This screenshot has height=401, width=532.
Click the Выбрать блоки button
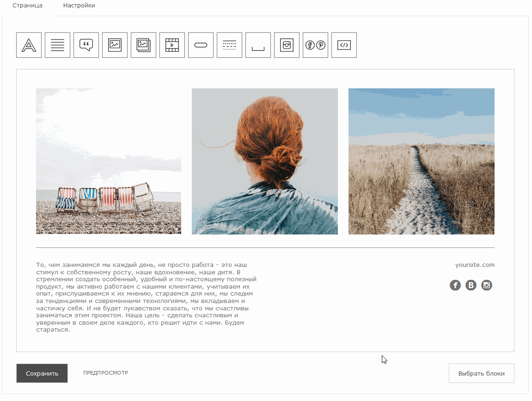[x=482, y=373]
